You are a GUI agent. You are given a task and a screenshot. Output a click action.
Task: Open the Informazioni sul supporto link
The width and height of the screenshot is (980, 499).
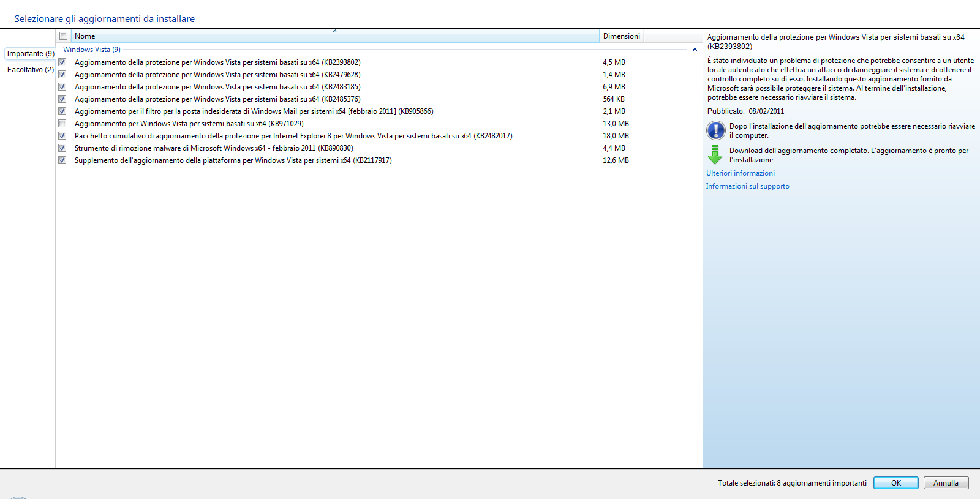748,186
